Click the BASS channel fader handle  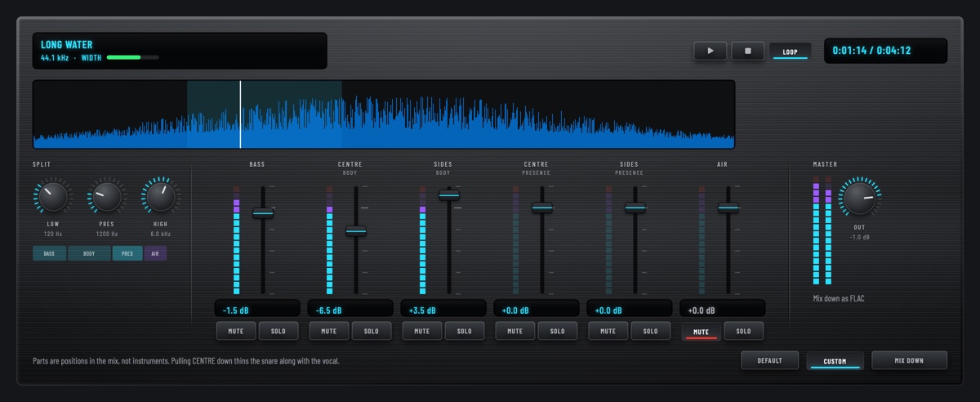pos(263,212)
